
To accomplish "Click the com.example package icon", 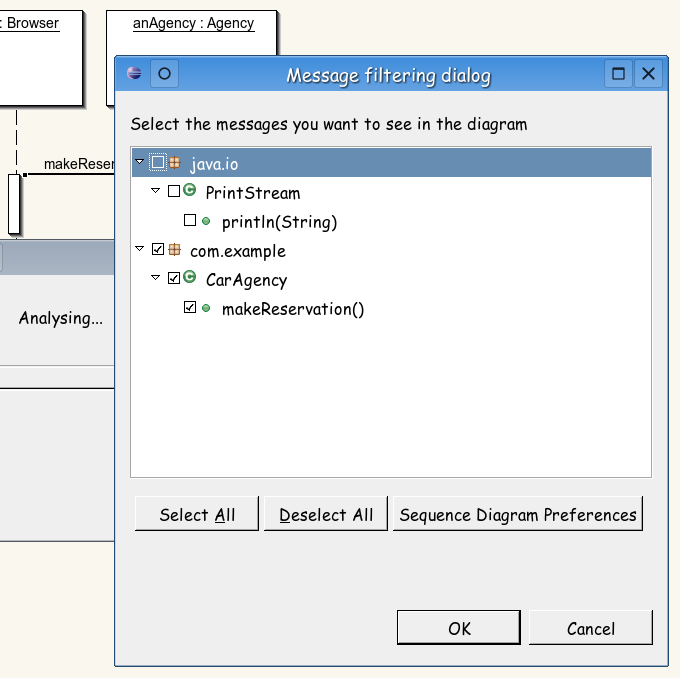I will click(175, 249).
